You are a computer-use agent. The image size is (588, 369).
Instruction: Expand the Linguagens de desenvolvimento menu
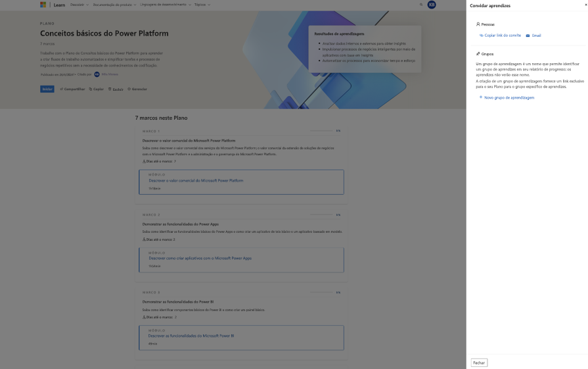point(166,5)
